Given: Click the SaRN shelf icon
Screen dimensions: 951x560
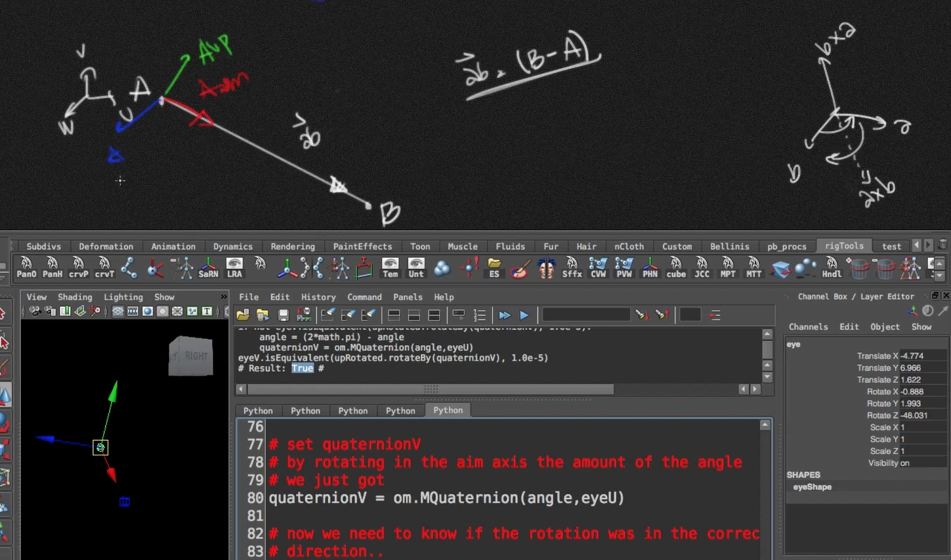Looking at the screenshot, I should click(x=208, y=268).
